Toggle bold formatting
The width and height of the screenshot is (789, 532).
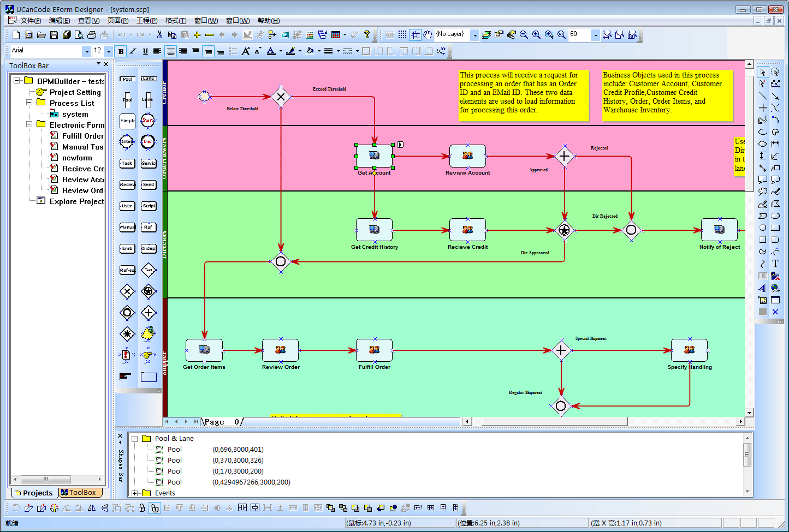(121, 51)
